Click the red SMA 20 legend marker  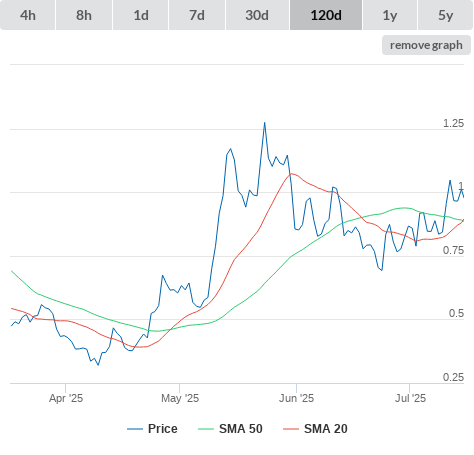point(291,429)
